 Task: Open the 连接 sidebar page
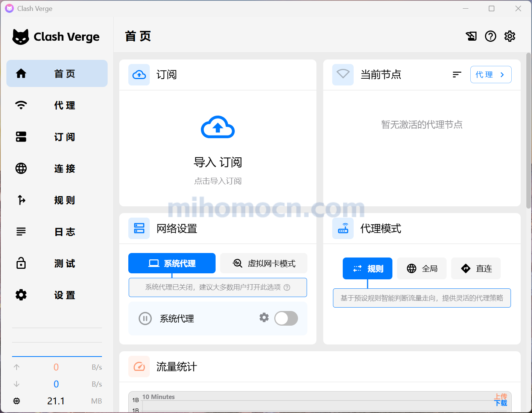(57, 168)
